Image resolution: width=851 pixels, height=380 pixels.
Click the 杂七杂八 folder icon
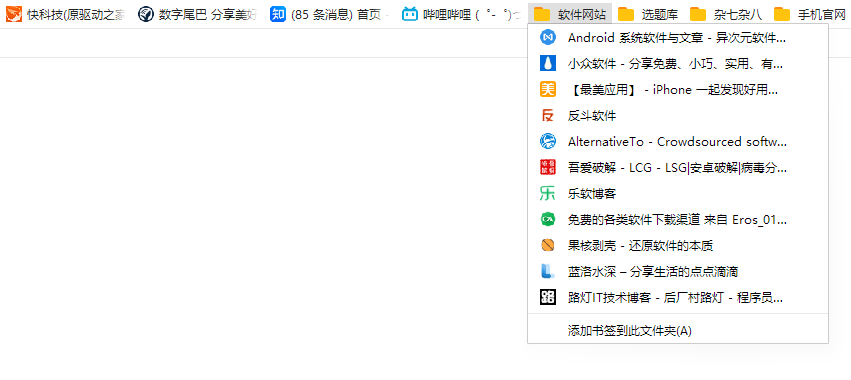point(698,15)
